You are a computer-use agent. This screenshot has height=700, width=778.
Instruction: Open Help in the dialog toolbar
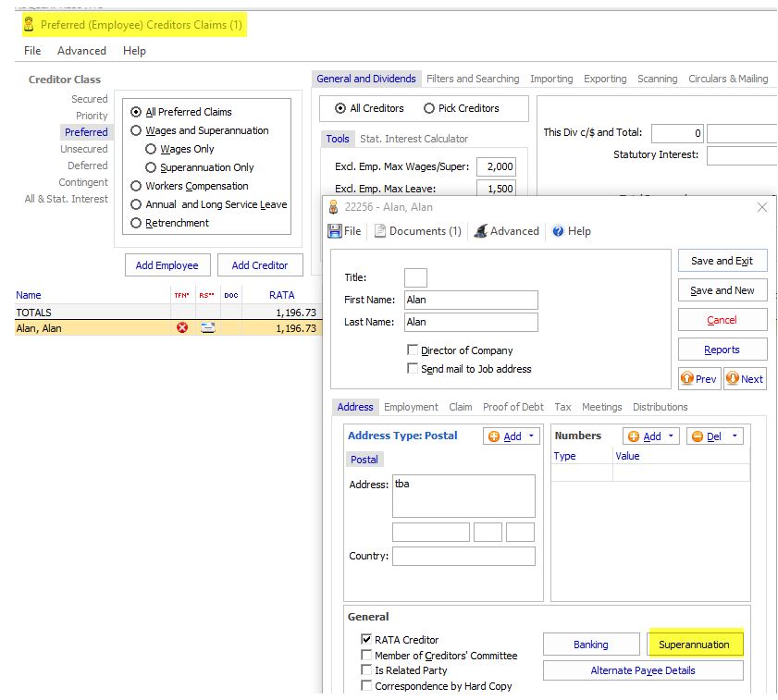tap(571, 231)
